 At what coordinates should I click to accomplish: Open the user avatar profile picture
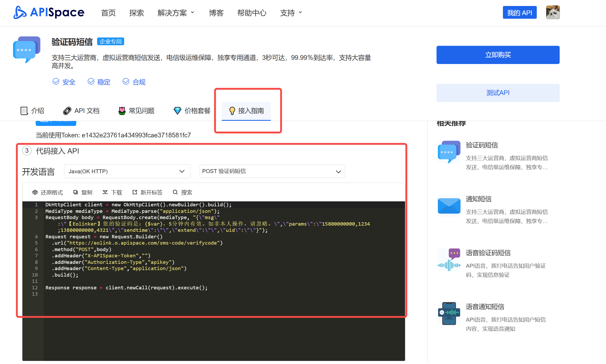(x=553, y=12)
